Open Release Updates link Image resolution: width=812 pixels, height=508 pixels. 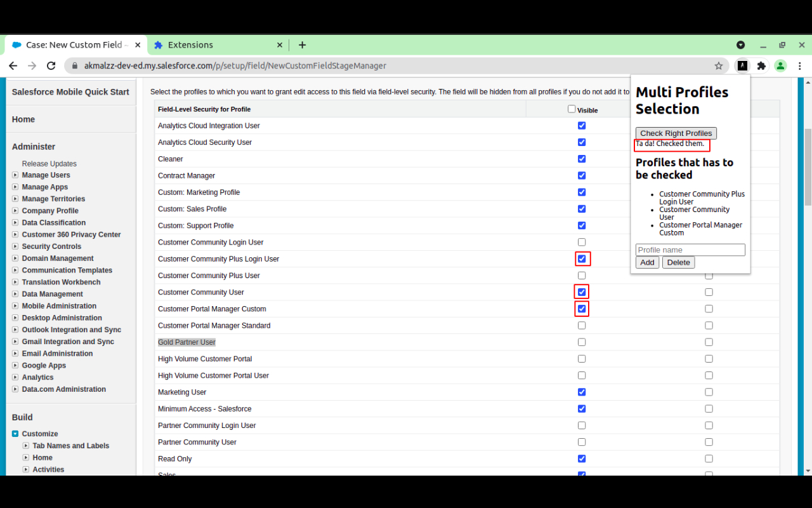[49, 164]
